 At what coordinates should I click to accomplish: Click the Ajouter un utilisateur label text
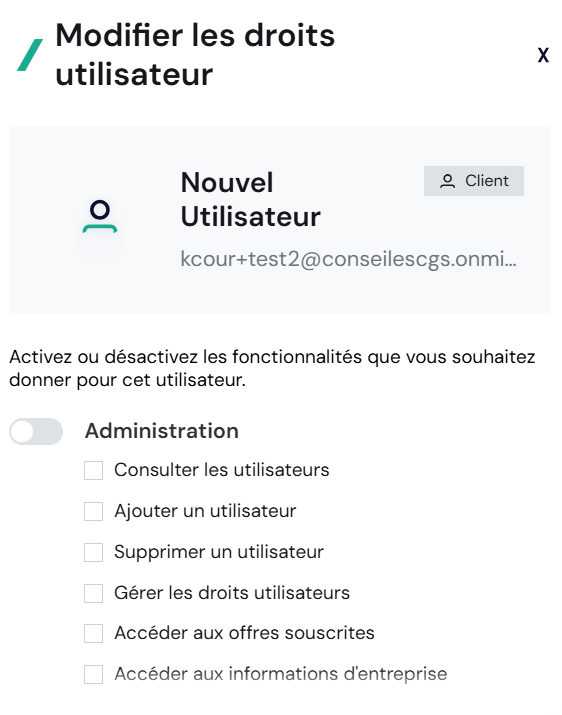coord(205,511)
